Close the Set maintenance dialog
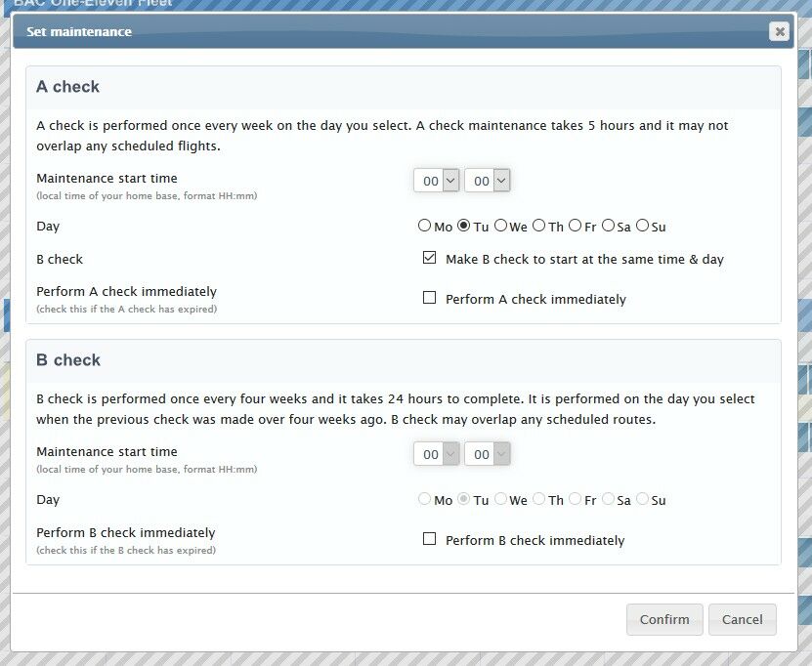This screenshot has height=666, width=812. [779, 31]
